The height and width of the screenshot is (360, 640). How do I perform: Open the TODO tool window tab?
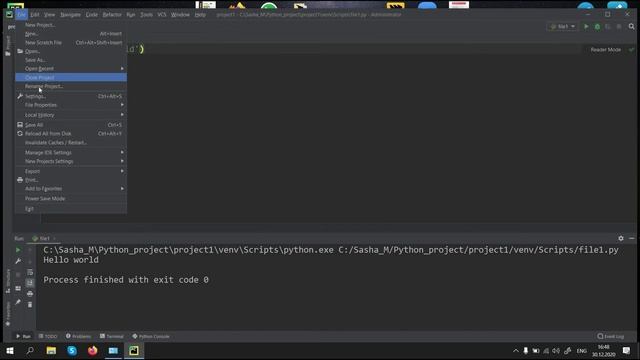click(48, 336)
